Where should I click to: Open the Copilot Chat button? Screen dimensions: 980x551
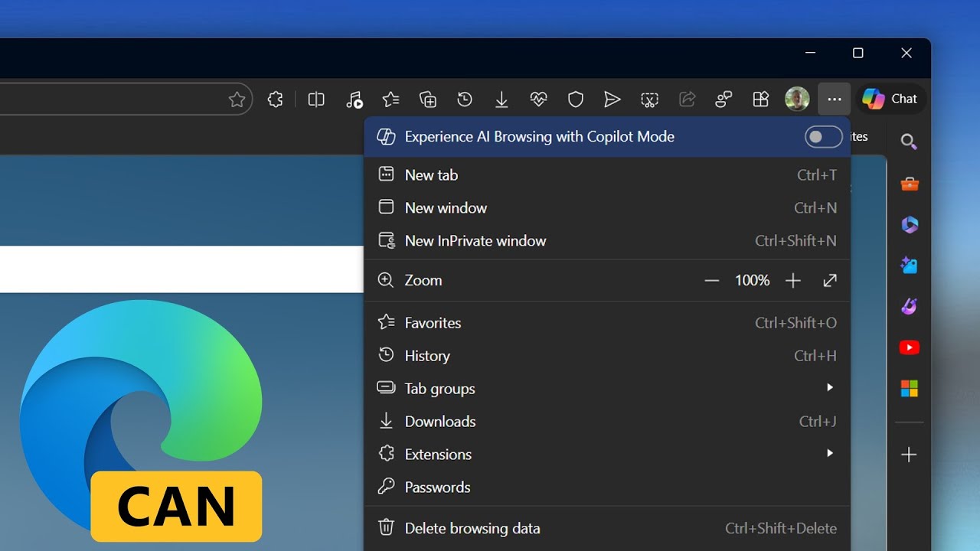[890, 99]
